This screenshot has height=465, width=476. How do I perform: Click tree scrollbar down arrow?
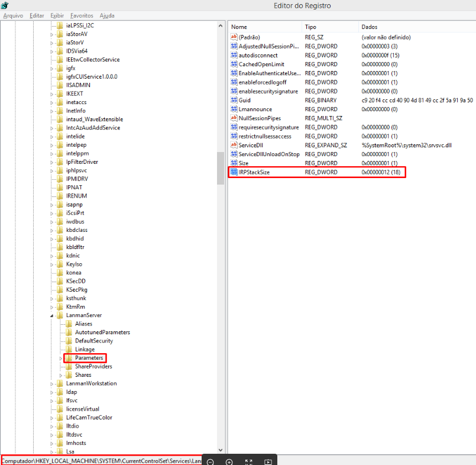pos(221,450)
